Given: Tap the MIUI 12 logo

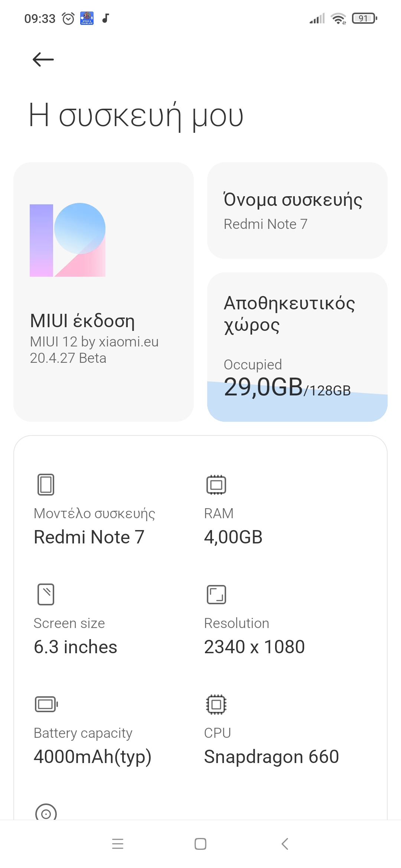Looking at the screenshot, I should point(68,240).
